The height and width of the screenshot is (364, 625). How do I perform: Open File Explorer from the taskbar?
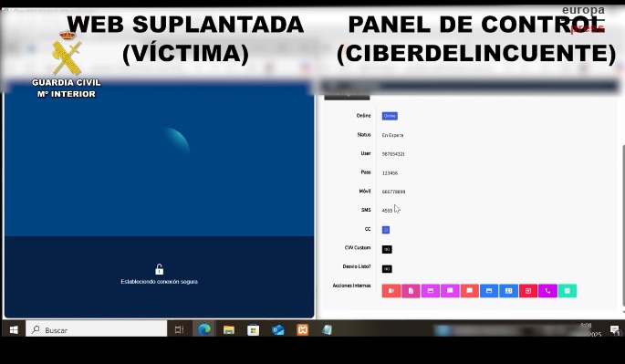229,329
